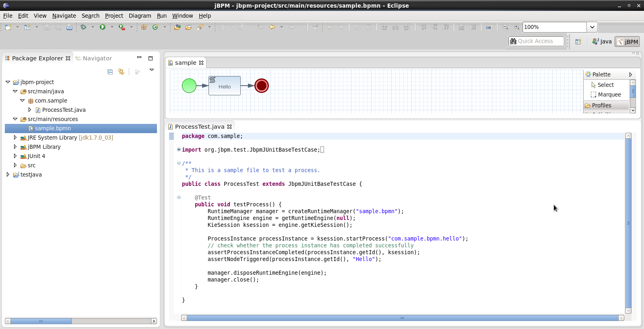The width and height of the screenshot is (644, 329).
Task: Click the New Java Class icon
Action: pos(155,27)
